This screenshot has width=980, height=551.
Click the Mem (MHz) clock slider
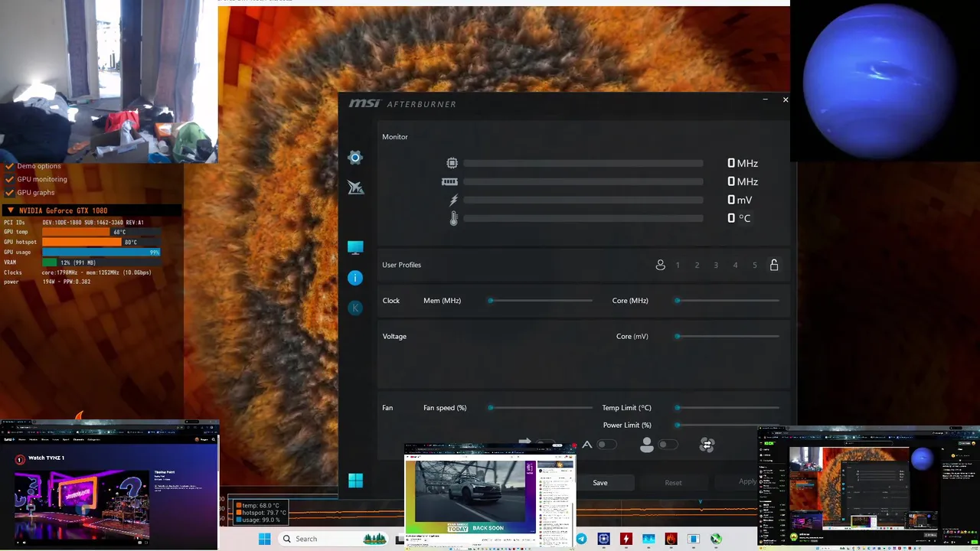click(x=541, y=301)
